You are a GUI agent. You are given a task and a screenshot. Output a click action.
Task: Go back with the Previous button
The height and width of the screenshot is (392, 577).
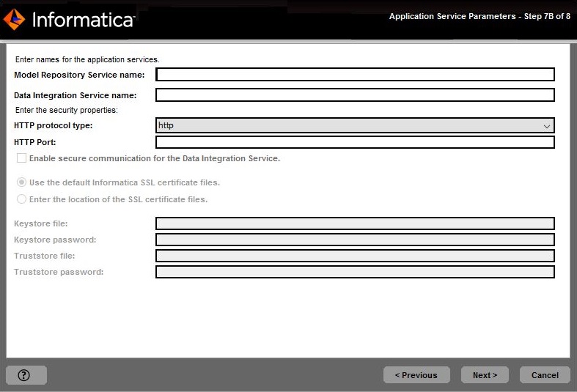416,375
